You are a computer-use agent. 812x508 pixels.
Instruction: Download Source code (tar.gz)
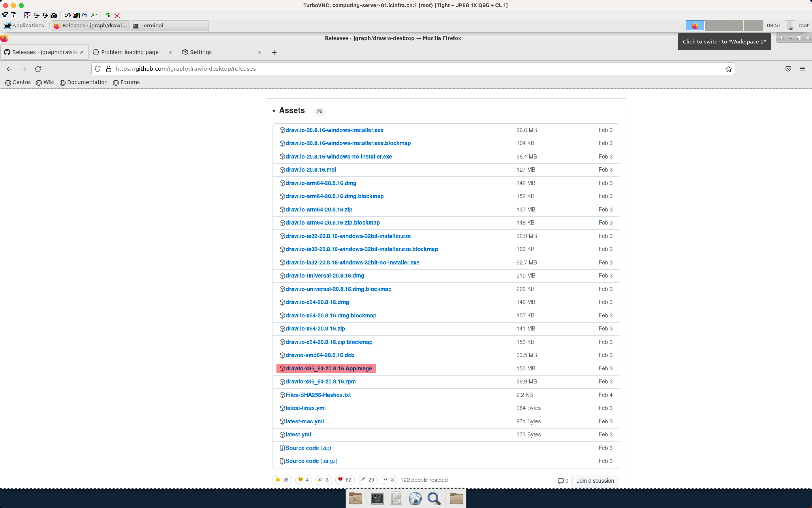[x=311, y=461]
